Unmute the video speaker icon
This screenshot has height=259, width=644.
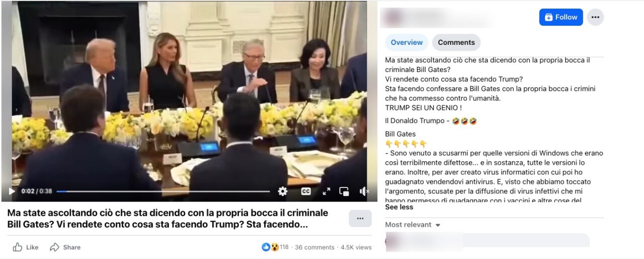(364, 191)
